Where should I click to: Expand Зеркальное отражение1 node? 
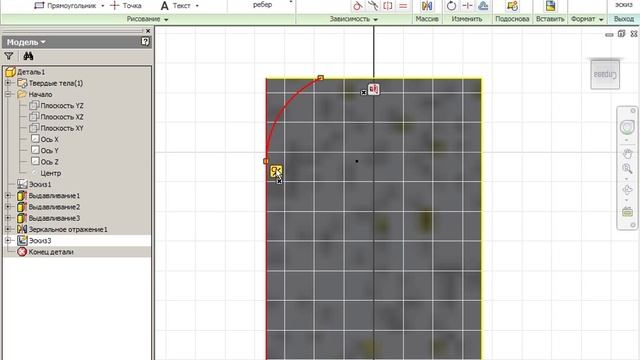coord(8,229)
